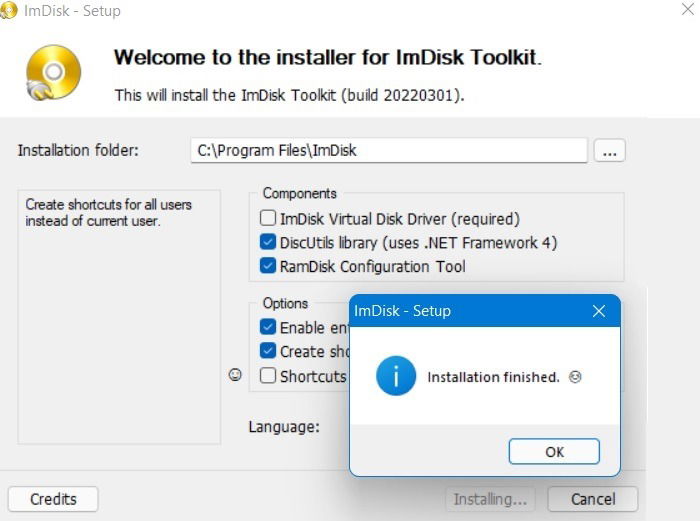Toggle the 'Enable en...' option checkbox

click(268, 327)
